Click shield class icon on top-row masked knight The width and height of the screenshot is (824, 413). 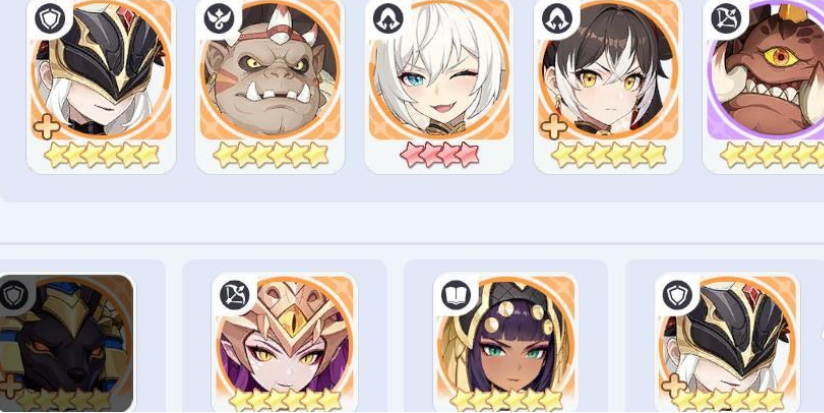pyautogui.click(x=50, y=19)
